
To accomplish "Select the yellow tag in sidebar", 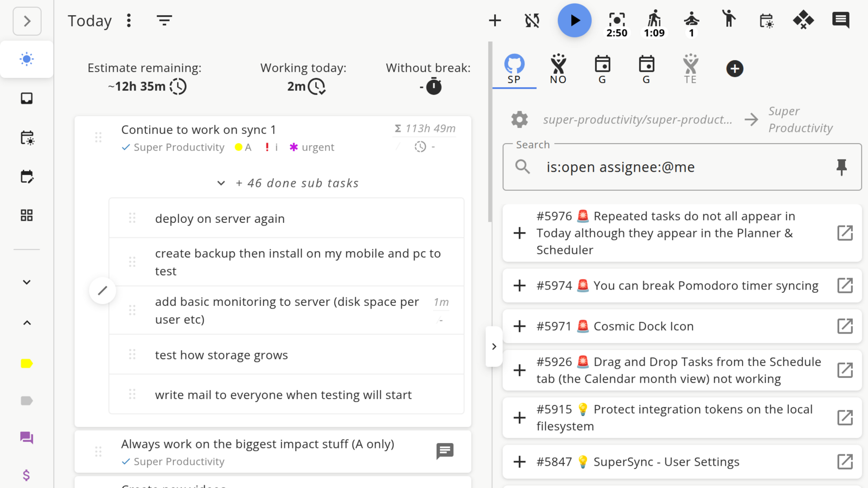I will point(27,363).
